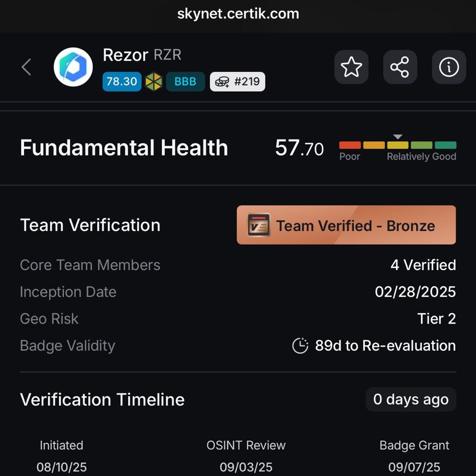Tap the triangle marker above health bar
The width and height of the screenshot is (476, 476).
pos(398,136)
